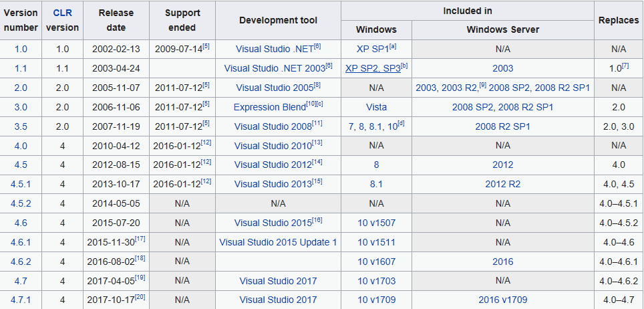Open version 4.6 link in Version number column
This screenshot has width=644, height=309.
(21, 223)
